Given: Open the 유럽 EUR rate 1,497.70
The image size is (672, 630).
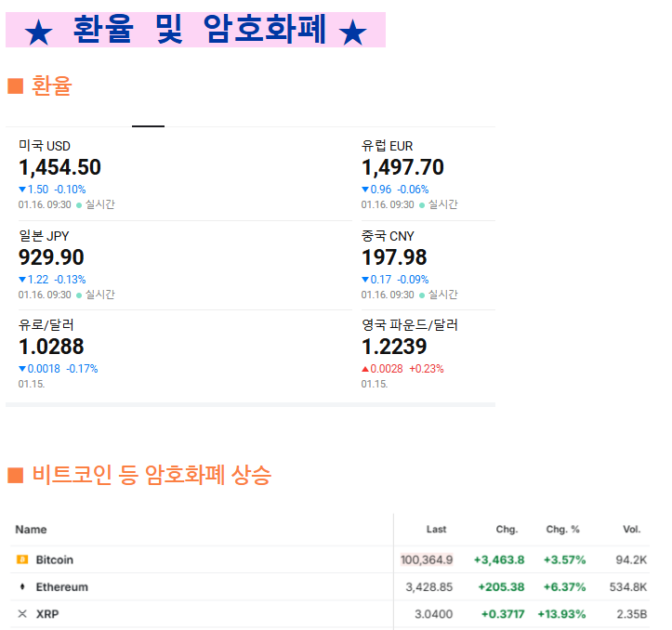Looking at the screenshot, I should [x=402, y=167].
